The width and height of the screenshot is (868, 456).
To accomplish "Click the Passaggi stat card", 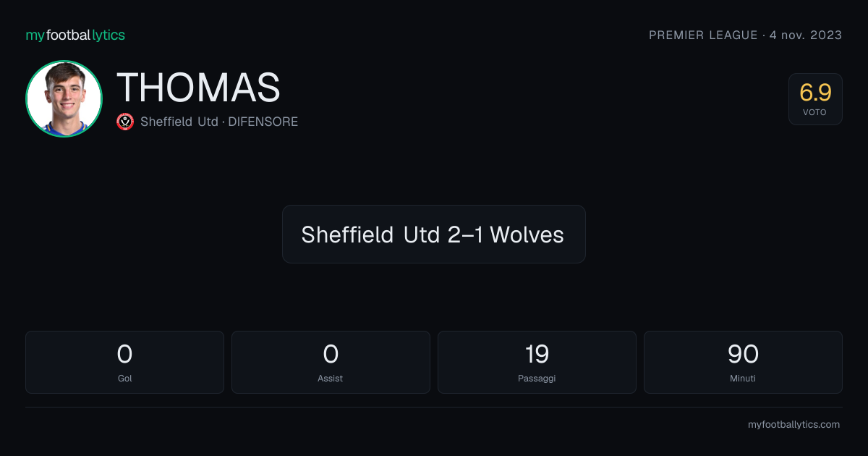I will (537, 362).
